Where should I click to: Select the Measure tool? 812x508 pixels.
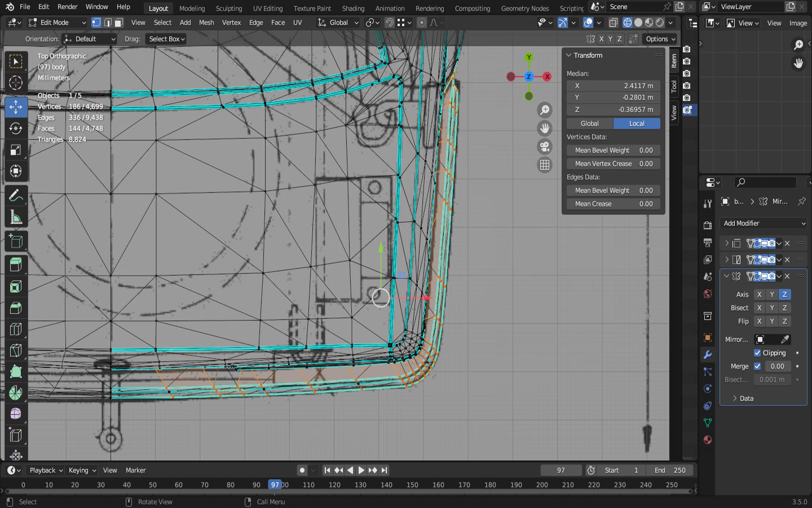(x=16, y=218)
